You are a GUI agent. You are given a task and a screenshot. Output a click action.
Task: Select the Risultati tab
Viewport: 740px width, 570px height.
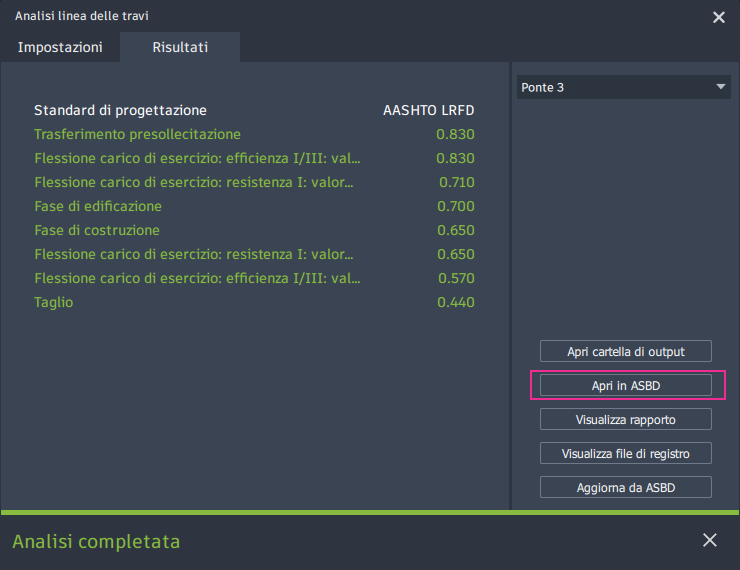click(x=180, y=47)
